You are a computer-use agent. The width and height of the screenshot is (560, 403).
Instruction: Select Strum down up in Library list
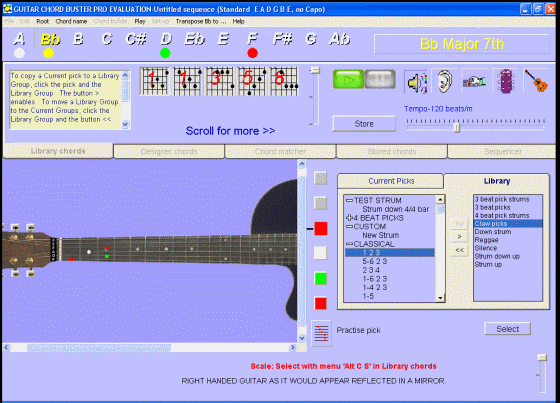497,256
